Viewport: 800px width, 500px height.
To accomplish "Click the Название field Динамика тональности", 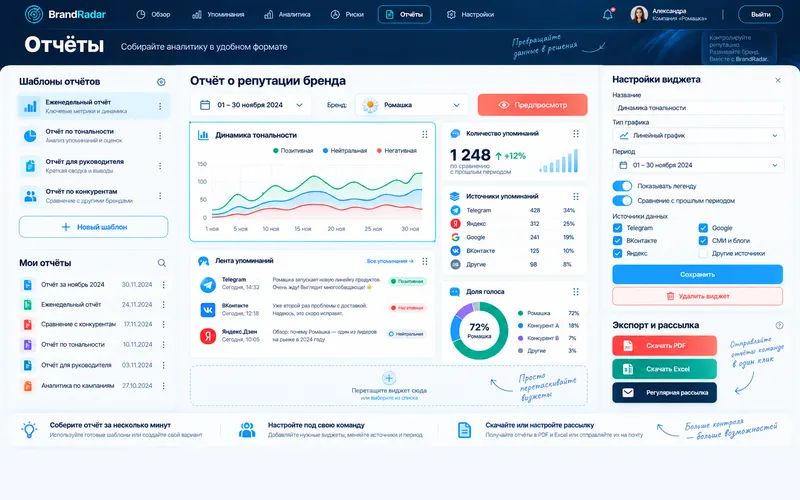I will (697, 108).
